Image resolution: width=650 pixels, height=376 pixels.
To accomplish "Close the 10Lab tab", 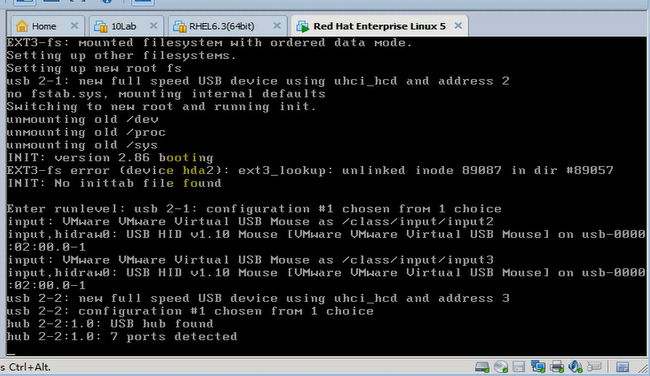I will coord(153,26).
